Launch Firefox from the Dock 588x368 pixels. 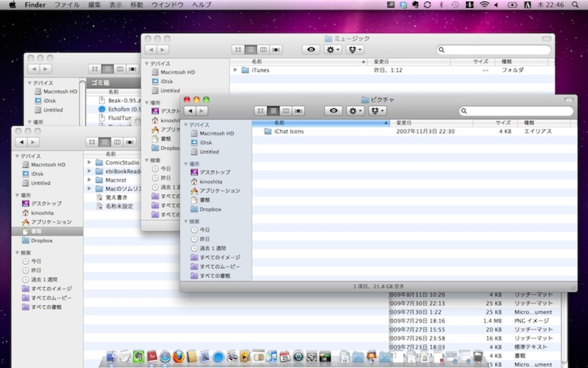click(x=179, y=357)
